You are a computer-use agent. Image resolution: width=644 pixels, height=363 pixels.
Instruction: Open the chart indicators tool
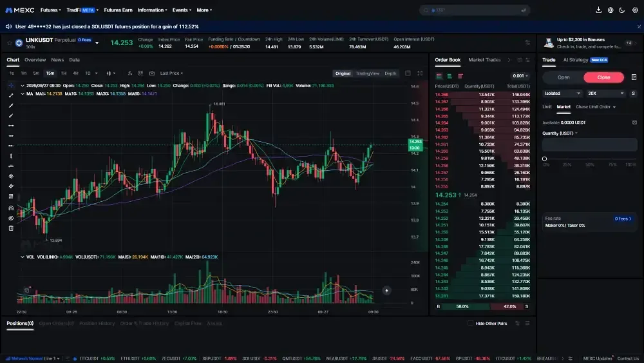pos(130,73)
